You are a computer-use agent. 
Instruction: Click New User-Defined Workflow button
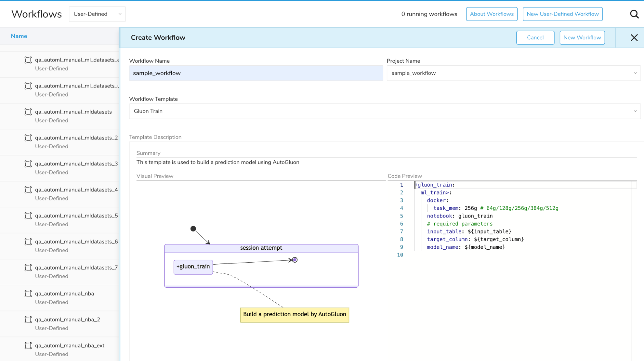click(x=562, y=14)
